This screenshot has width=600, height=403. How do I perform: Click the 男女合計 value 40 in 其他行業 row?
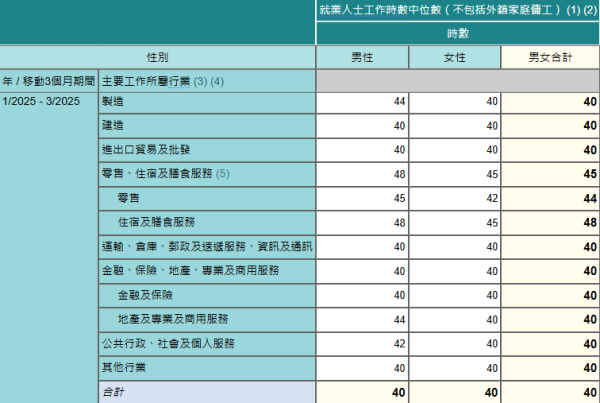(550, 368)
